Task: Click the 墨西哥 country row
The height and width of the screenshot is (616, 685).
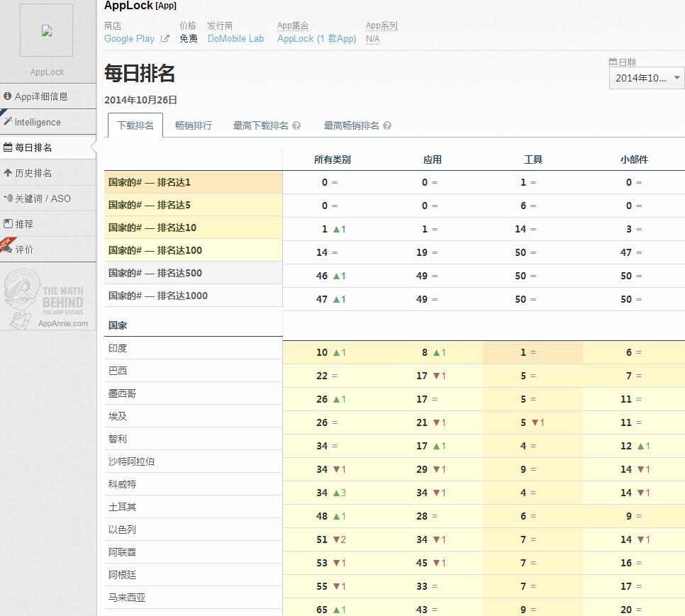Action: click(193, 394)
